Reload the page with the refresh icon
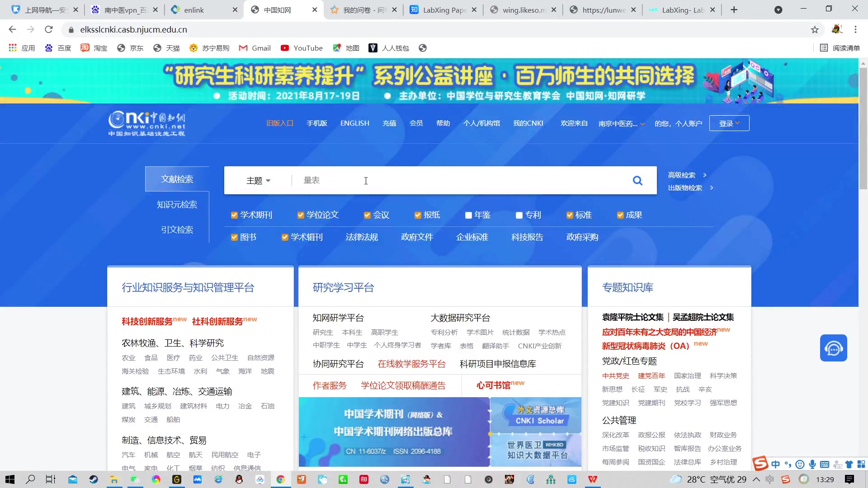 point(49,29)
